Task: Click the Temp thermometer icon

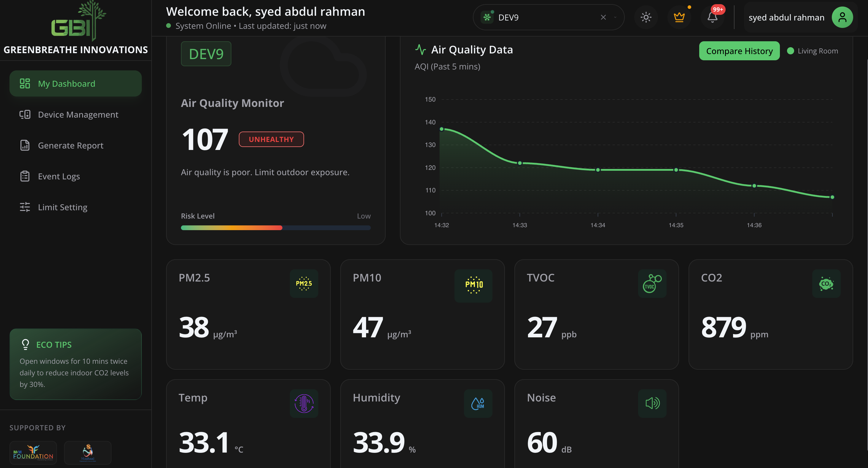Action: click(x=304, y=404)
